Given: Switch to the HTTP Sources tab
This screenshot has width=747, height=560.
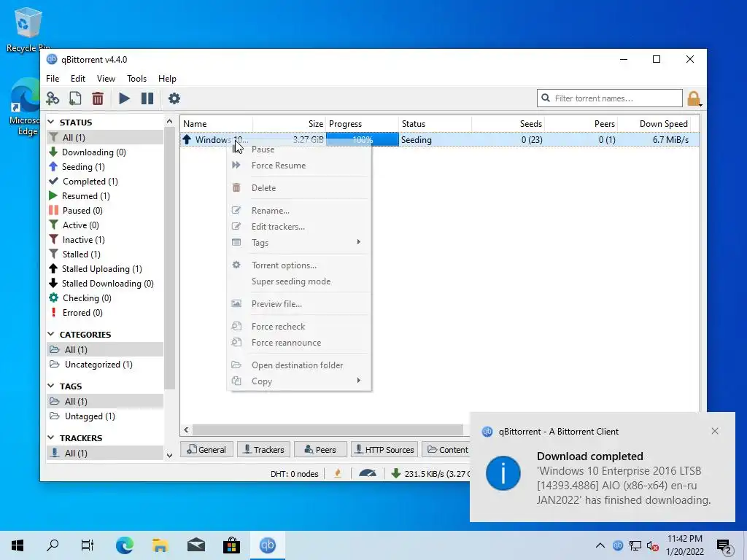Looking at the screenshot, I should (x=384, y=449).
